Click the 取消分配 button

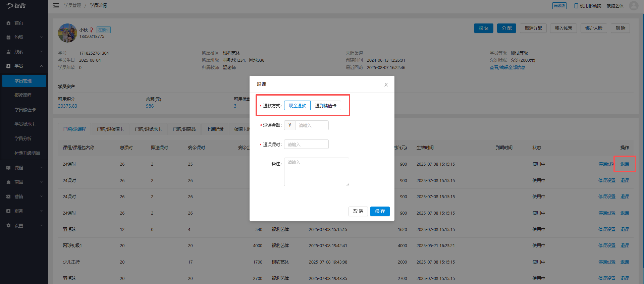(533, 28)
